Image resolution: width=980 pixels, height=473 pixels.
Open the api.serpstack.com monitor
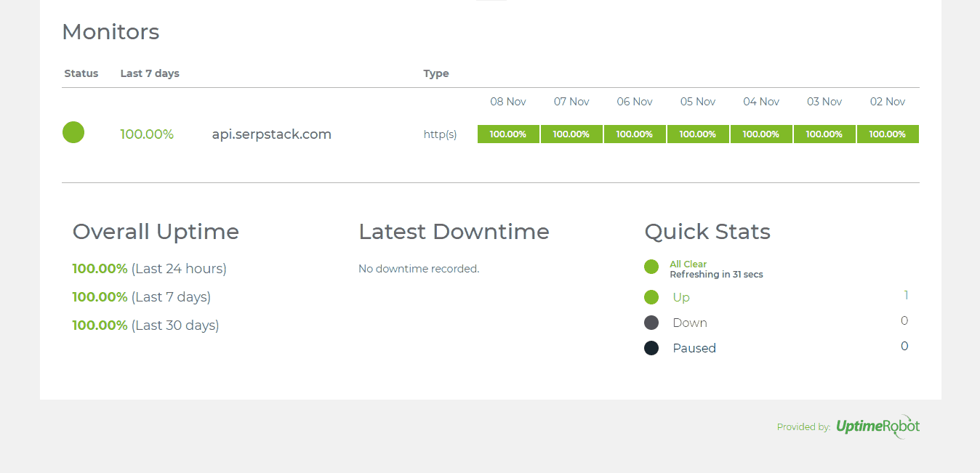coord(271,134)
